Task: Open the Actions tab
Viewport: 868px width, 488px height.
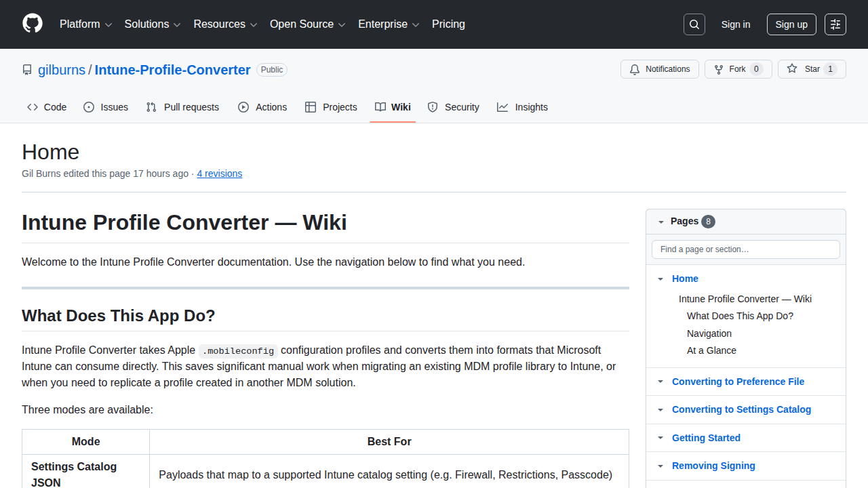Action: (x=262, y=107)
